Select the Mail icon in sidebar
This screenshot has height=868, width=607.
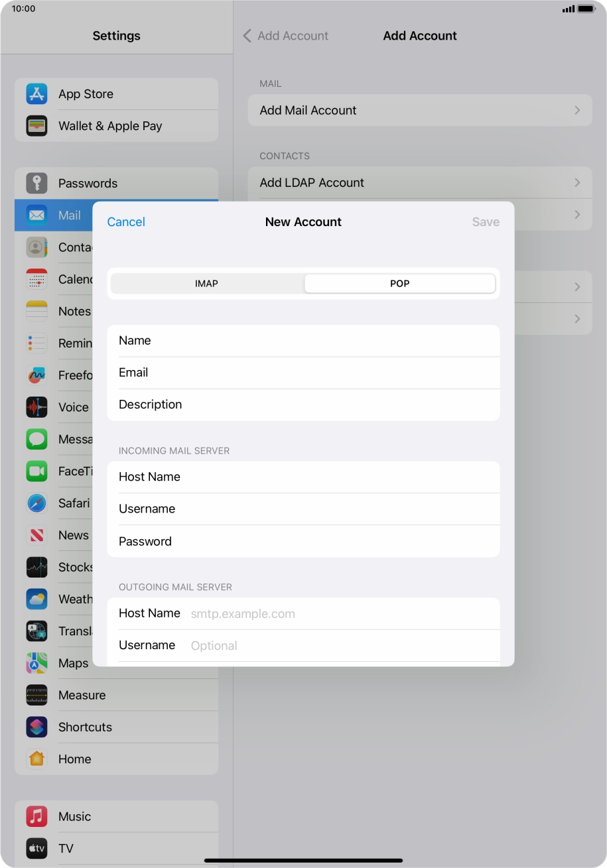[x=36, y=215]
